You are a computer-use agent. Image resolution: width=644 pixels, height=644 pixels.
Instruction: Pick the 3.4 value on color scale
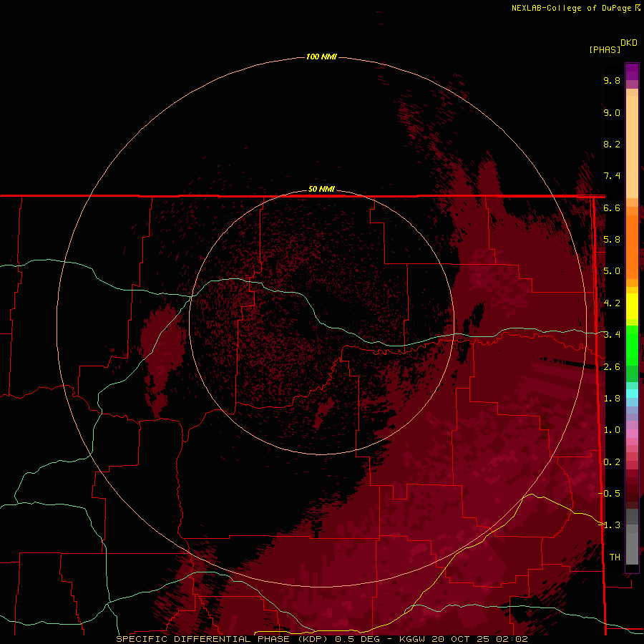click(612, 335)
